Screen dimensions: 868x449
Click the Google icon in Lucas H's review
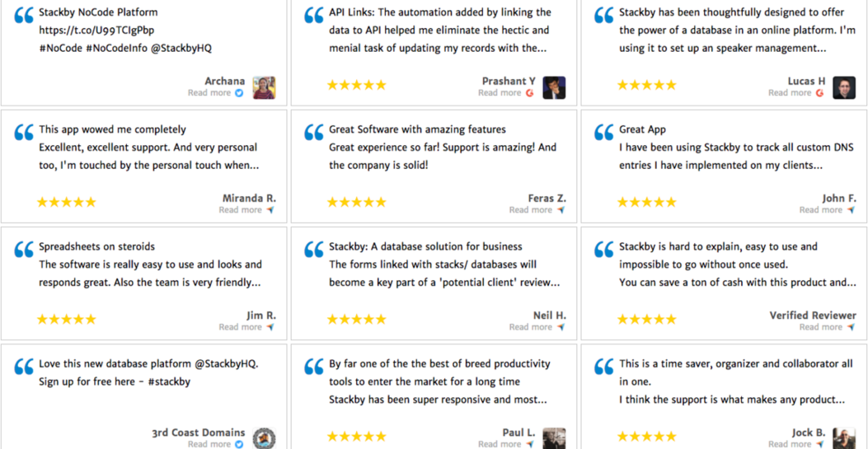pyautogui.click(x=819, y=93)
